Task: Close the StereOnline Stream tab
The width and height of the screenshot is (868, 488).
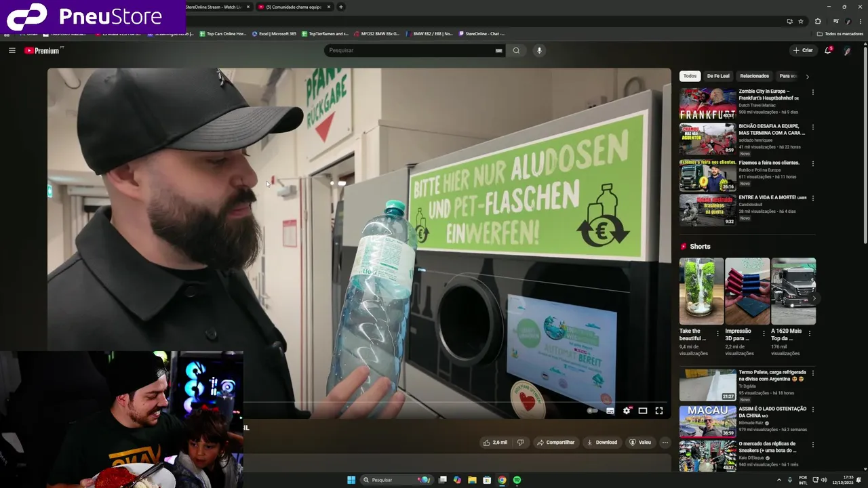Action: coord(248,7)
